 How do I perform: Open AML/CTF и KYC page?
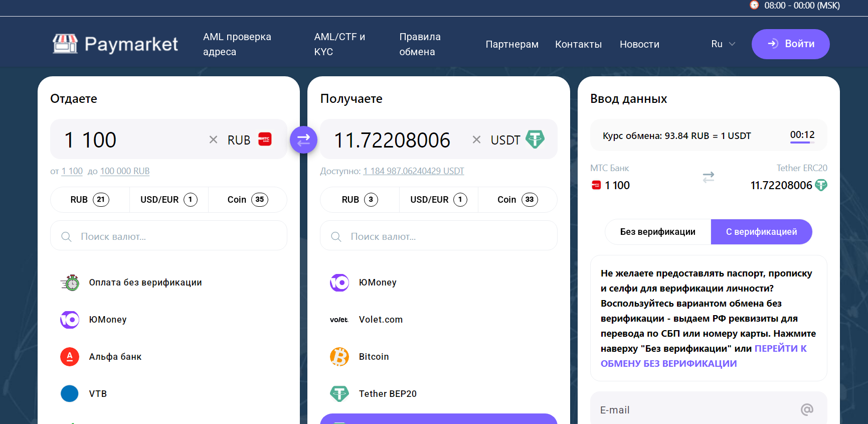point(339,44)
